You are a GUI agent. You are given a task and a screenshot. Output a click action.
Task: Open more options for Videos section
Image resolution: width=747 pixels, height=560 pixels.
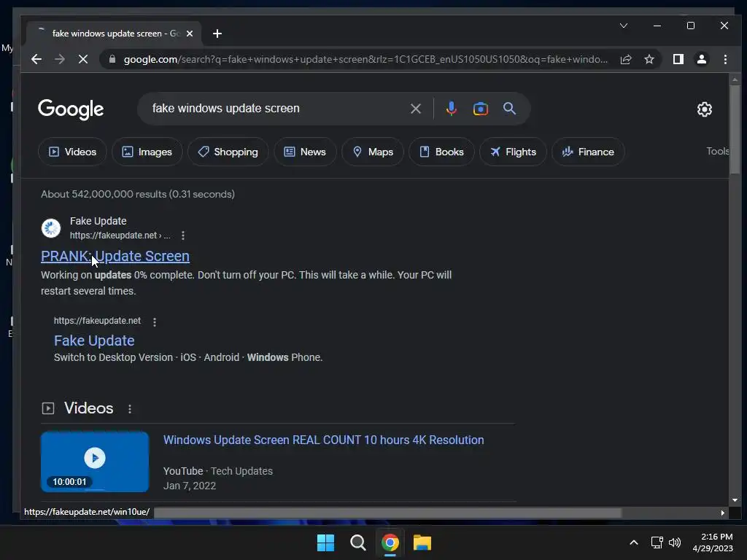tap(130, 408)
